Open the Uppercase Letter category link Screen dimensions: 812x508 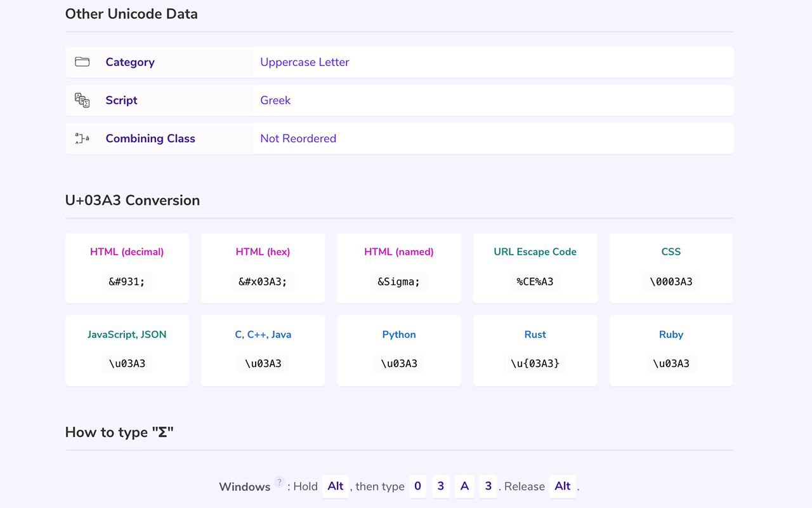click(304, 62)
